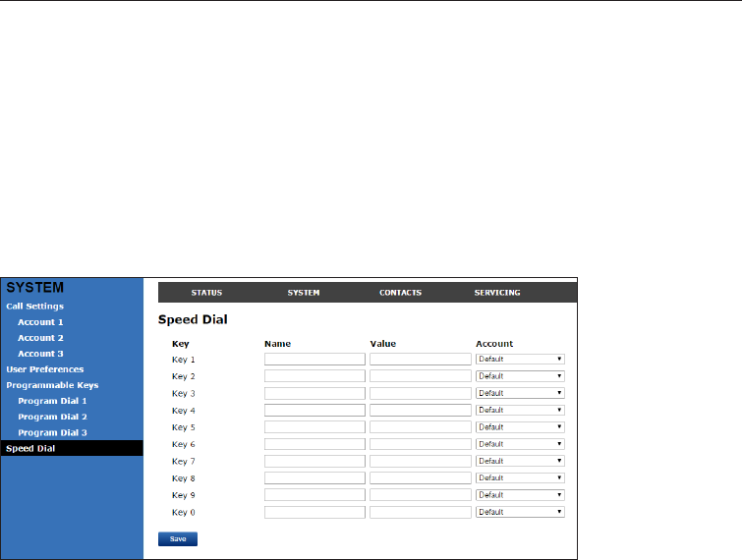Image resolution: width=742 pixels, height=560 pixels.
Task: Open Account dropdown for Key 2
Action: coord(520,376)
